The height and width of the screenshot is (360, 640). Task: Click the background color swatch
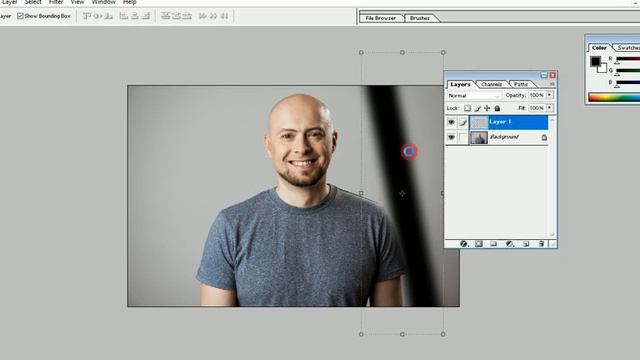click(x=603, y=69)
